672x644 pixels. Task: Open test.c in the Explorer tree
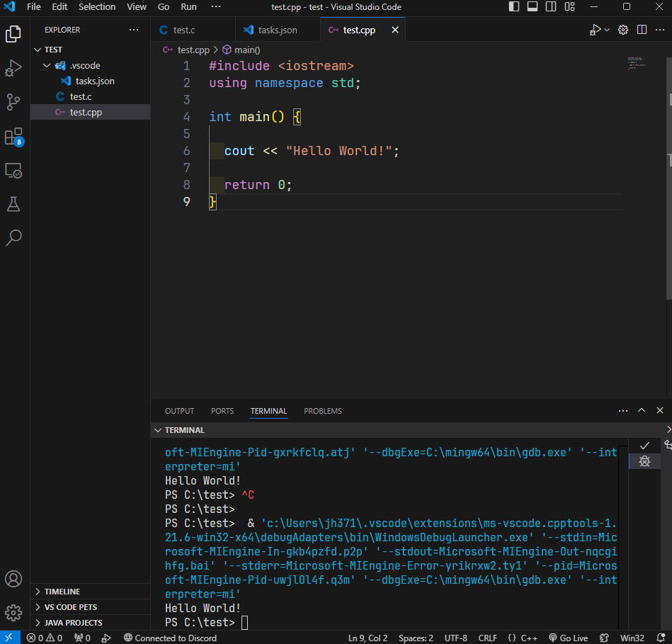coord(81,96)
